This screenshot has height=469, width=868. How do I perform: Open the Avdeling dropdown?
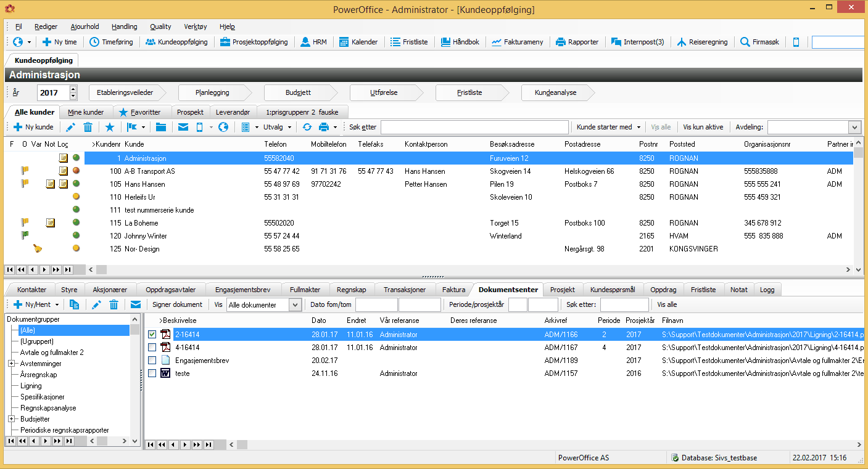854,127
